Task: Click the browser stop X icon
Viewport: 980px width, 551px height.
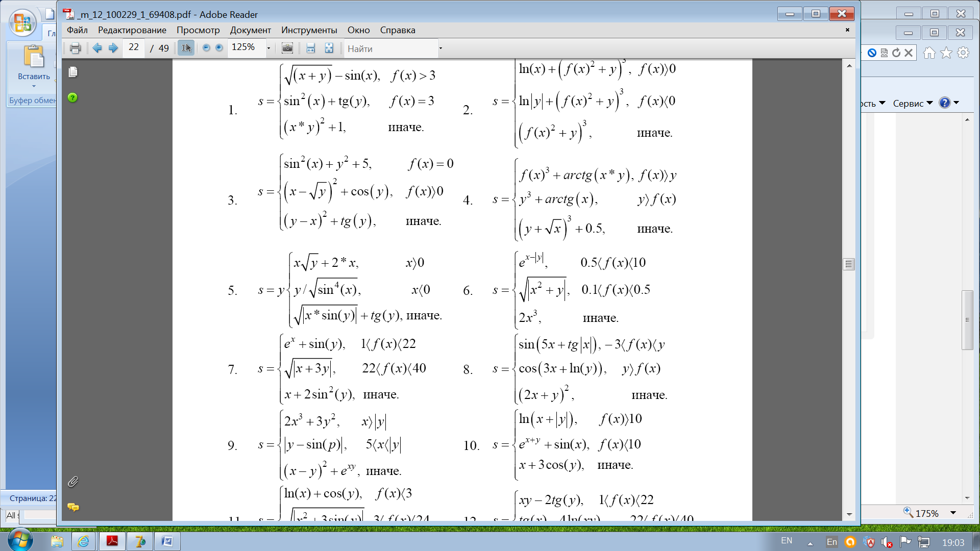Action: (909, 53)
